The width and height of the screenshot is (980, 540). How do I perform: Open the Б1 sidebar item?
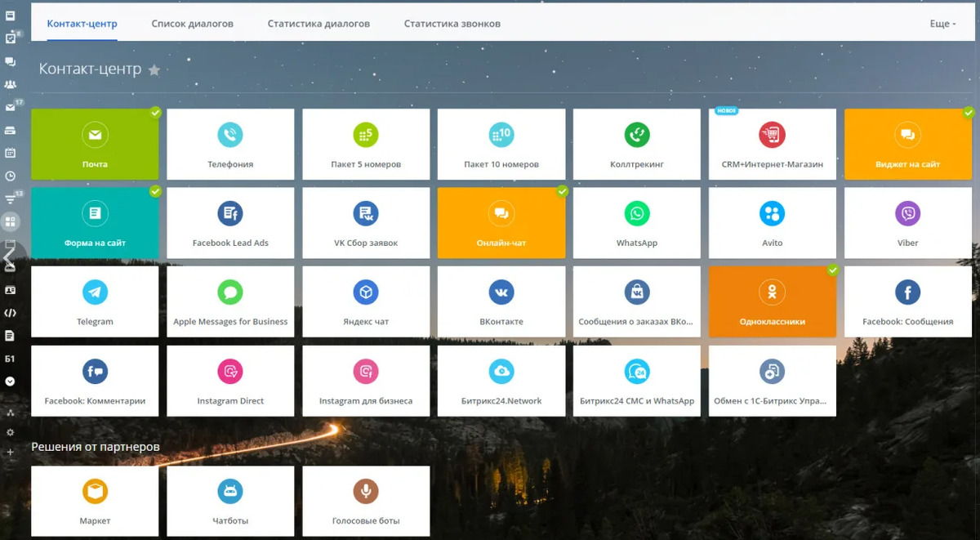pos(11,359)
